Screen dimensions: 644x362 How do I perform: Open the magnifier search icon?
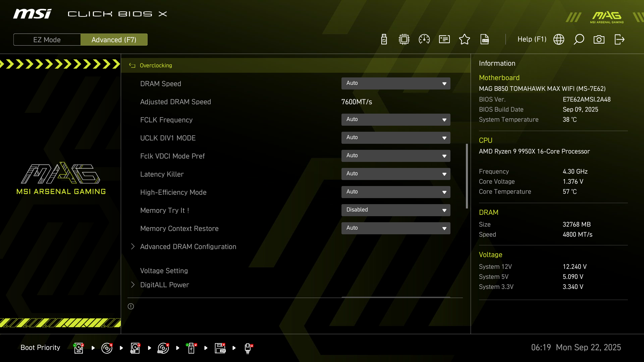click(579, 40)
